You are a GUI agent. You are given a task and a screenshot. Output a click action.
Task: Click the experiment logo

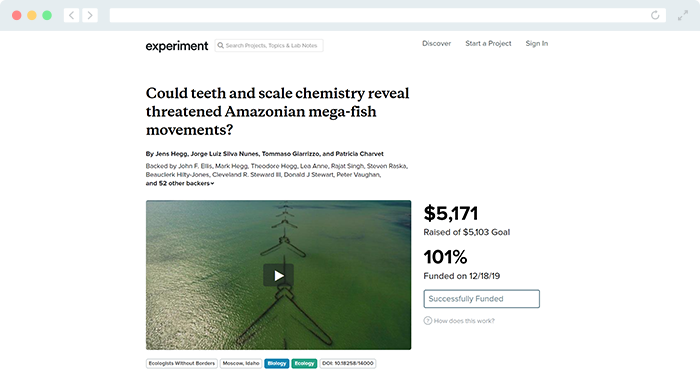tap(177, 46)
